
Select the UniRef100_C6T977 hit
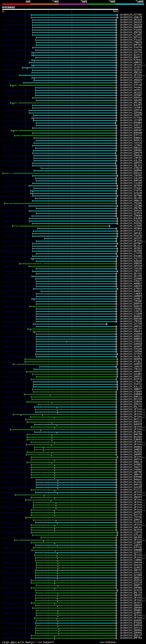[x=131, y=68]
